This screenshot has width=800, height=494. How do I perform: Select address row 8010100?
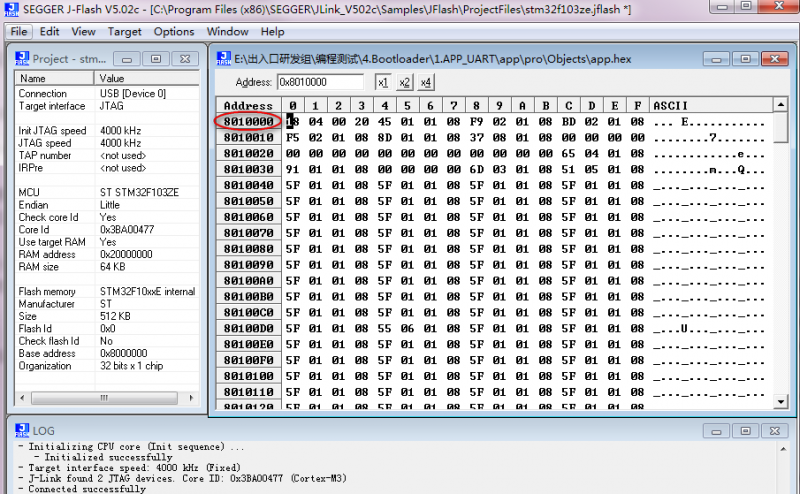pos(248,376)
